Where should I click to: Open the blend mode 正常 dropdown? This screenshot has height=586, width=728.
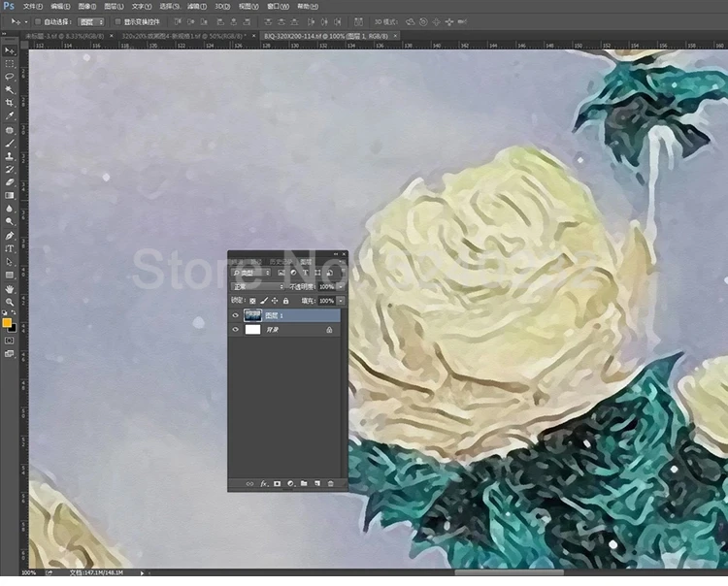(x=257, y=287)
